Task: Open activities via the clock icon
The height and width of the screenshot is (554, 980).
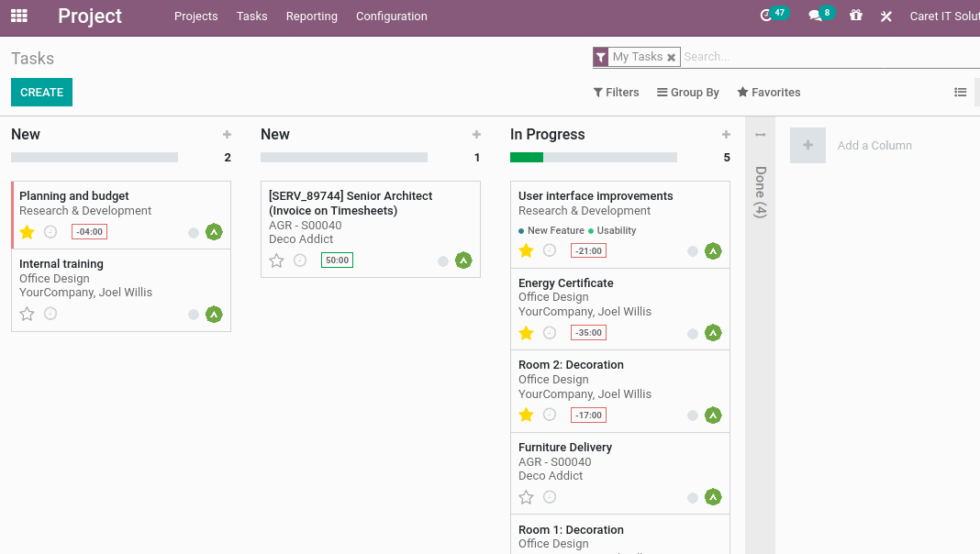Action: (x=767, y=16)
